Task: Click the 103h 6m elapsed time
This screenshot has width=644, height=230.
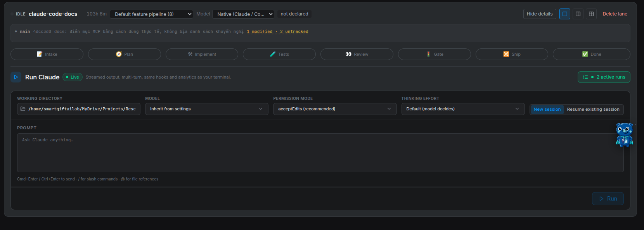Action: 97,14
